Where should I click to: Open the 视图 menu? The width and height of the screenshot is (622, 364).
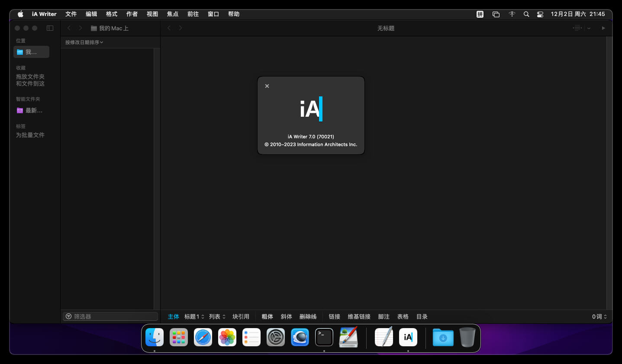152,14
